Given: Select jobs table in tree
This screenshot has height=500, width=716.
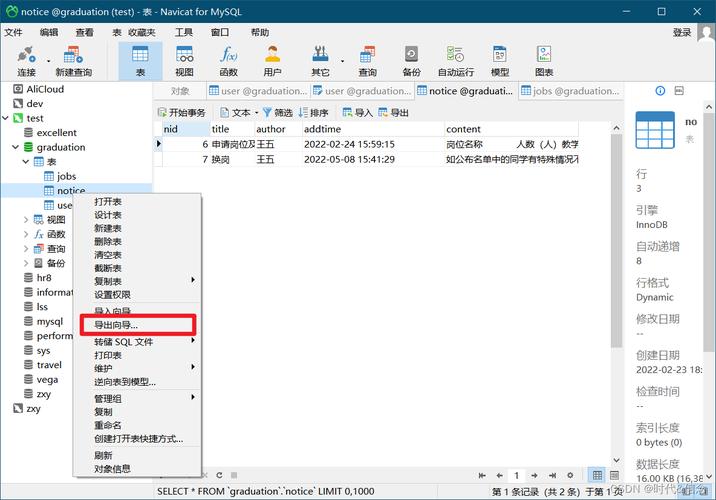Looking at the screenshot, I should pyautogui.click(x=66, y=176).
